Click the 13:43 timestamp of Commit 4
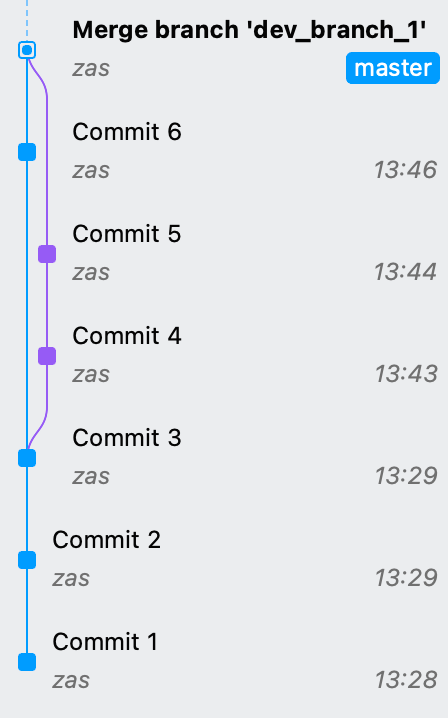The height and width of the screenshot is (718, 448). pyautogui.click(x=406, y=374)
